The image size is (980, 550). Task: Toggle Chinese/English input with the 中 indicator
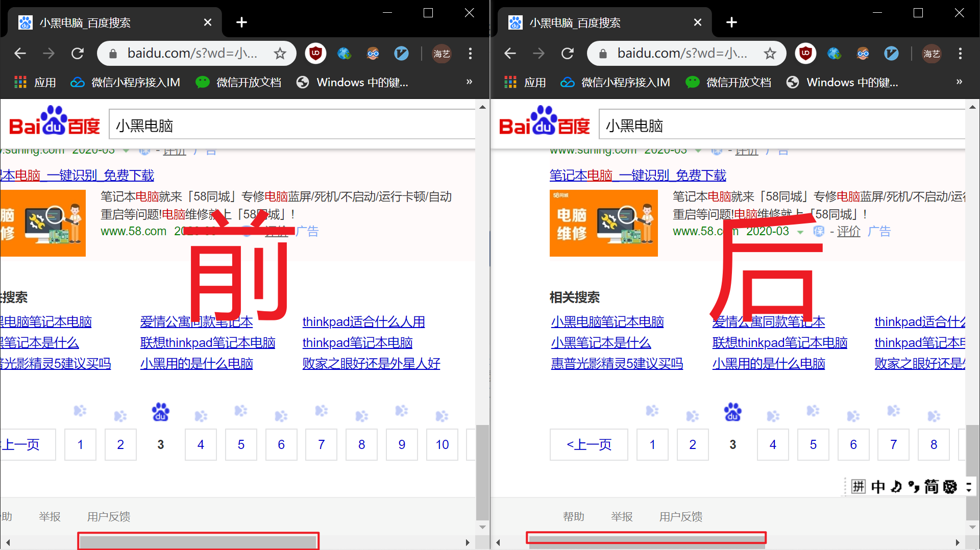tap(878, 486)
